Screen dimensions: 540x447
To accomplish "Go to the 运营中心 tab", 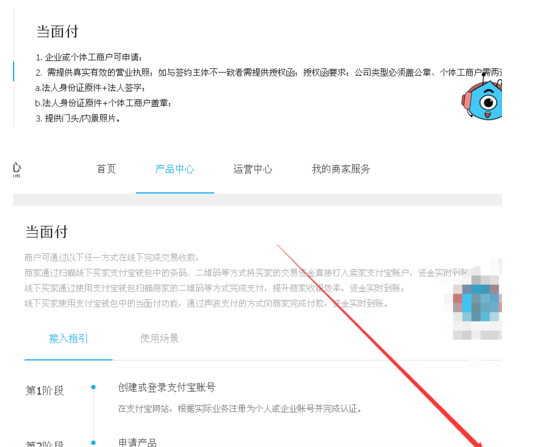I will coord(253,169).
